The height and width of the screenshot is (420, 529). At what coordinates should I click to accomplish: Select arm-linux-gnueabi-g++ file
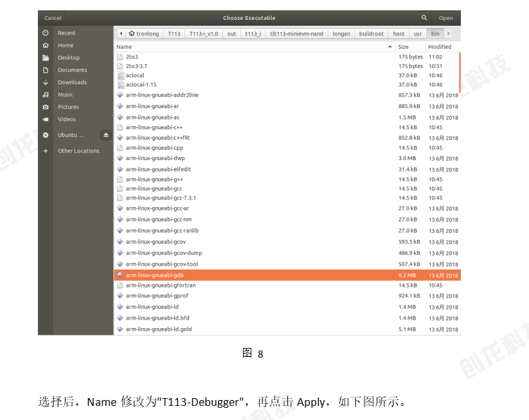pos(287,179)
